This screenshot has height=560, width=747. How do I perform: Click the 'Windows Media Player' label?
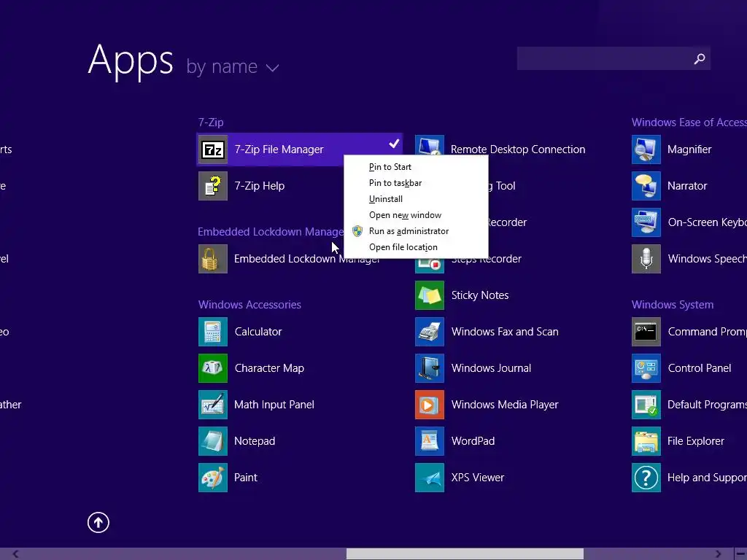tap(505, 405)
